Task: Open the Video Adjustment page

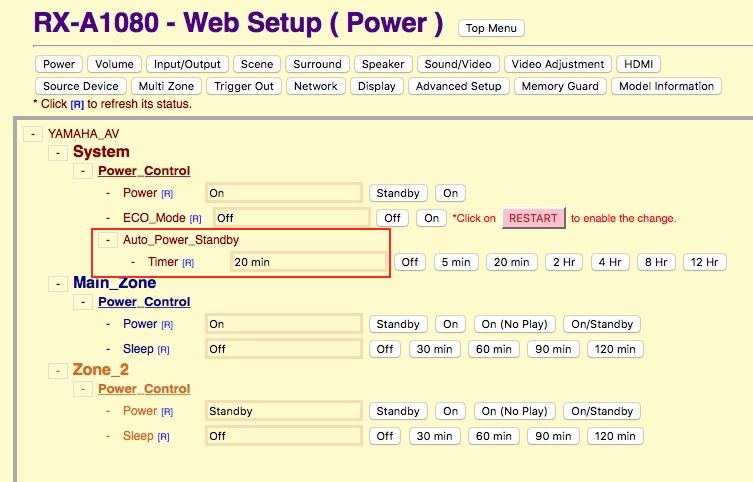Action: coord(558,64)
